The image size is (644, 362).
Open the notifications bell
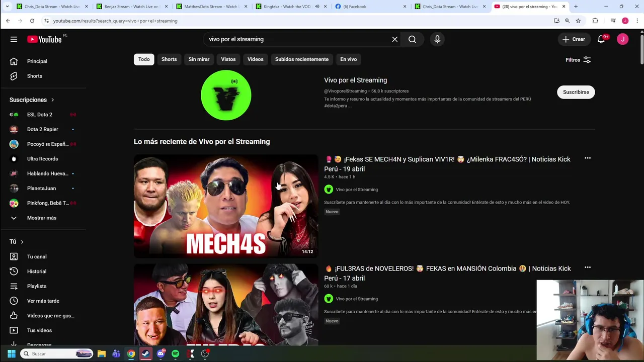click(601, 39)
